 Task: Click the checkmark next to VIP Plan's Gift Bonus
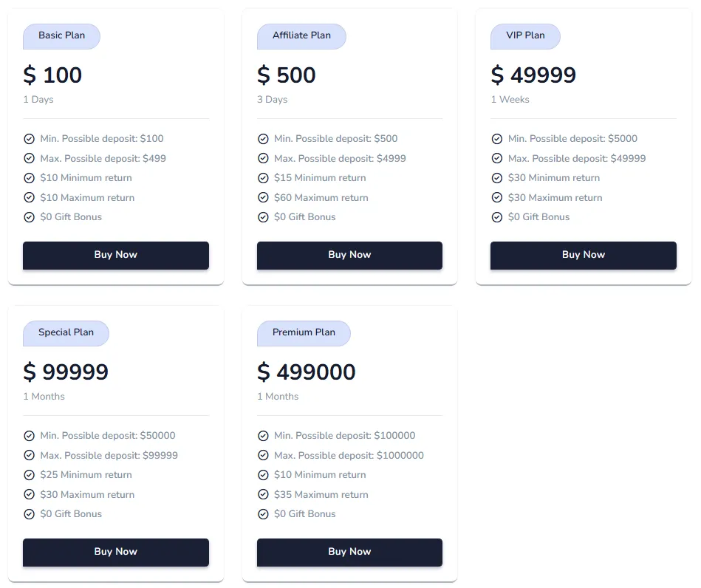point(497,216)
